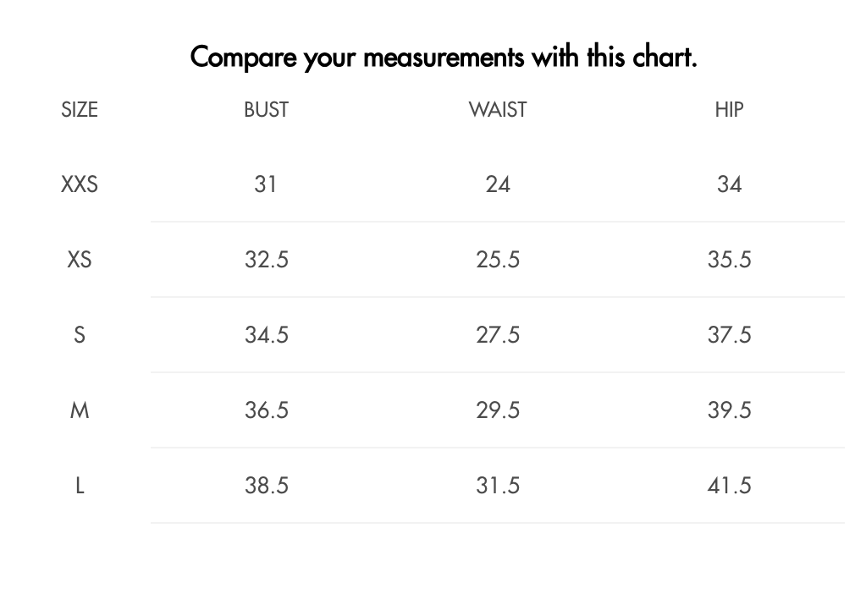Click the XXS bust value 31
Viewport: 855px width, 616px height.
(266, 184)
